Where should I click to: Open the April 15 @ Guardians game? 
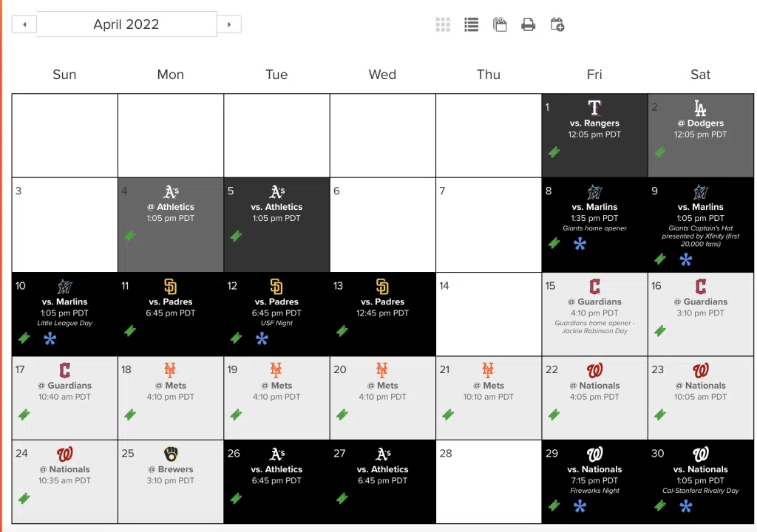tap(594, 301)
